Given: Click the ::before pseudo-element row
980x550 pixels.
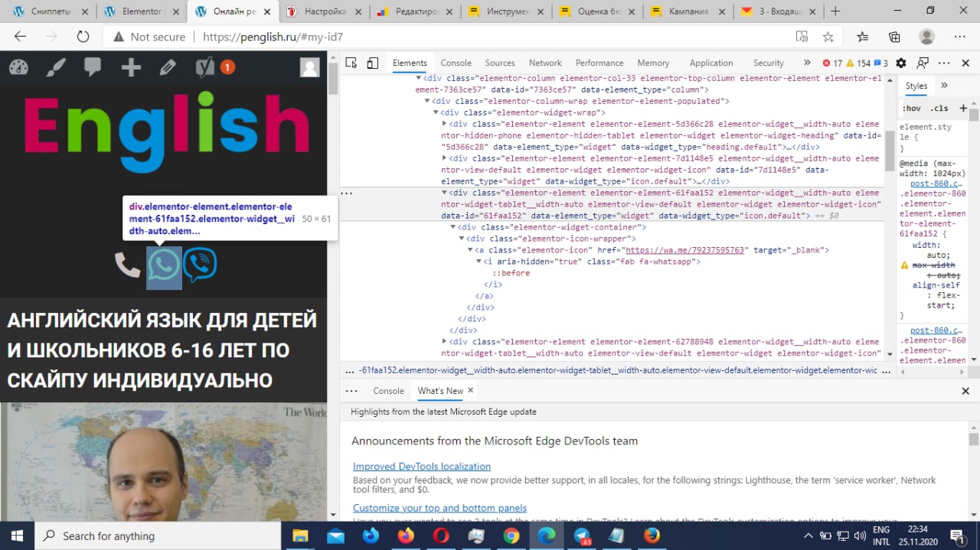Looking at the screenshot, I should click(510, 273).
